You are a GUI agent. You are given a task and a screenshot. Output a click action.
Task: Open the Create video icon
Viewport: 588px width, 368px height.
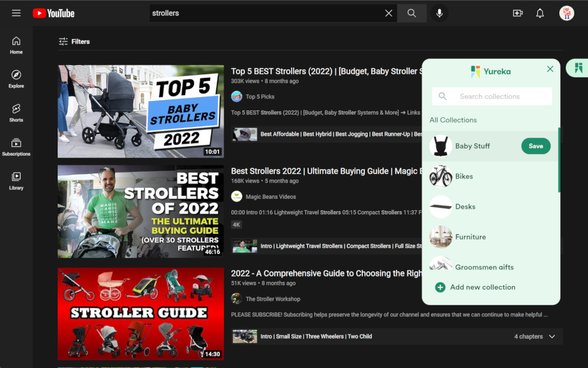pyautogui.click(x=518, y=13)
